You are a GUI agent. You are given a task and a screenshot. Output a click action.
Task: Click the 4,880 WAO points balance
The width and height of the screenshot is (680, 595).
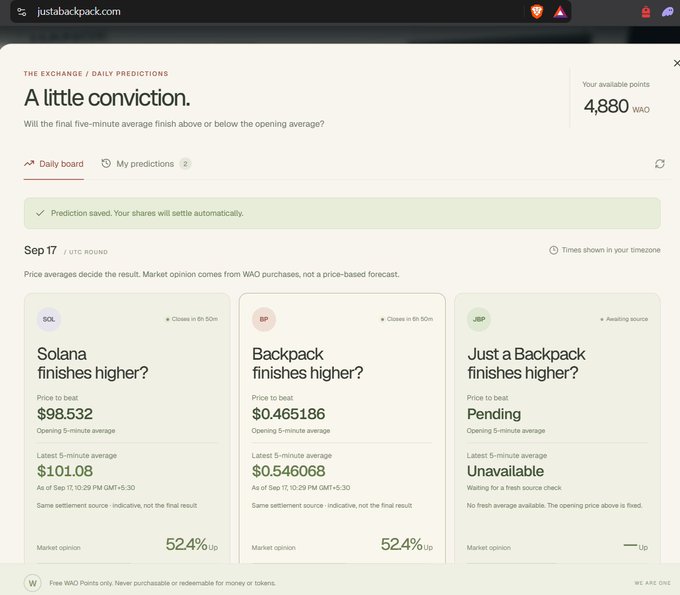click(616, 106)
